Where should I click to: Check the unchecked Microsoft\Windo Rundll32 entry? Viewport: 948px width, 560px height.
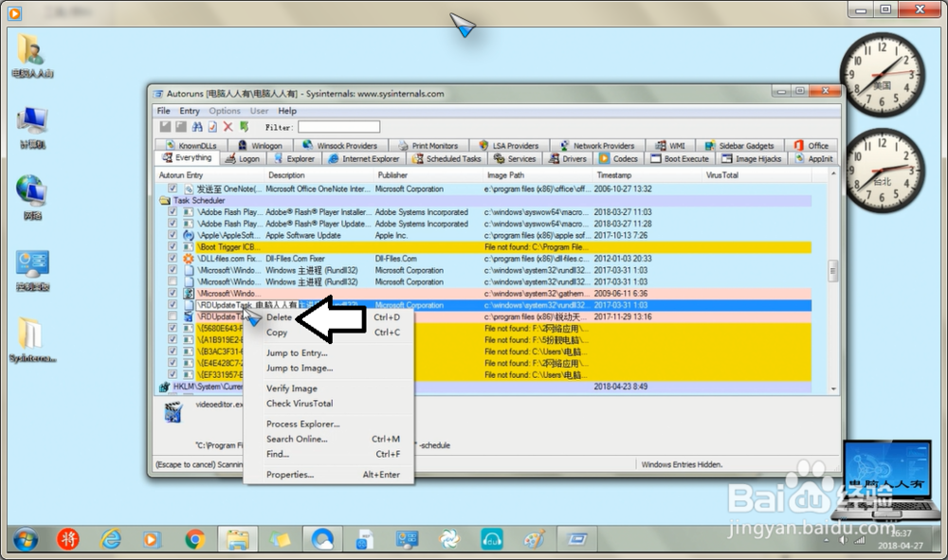coord(173,282)
